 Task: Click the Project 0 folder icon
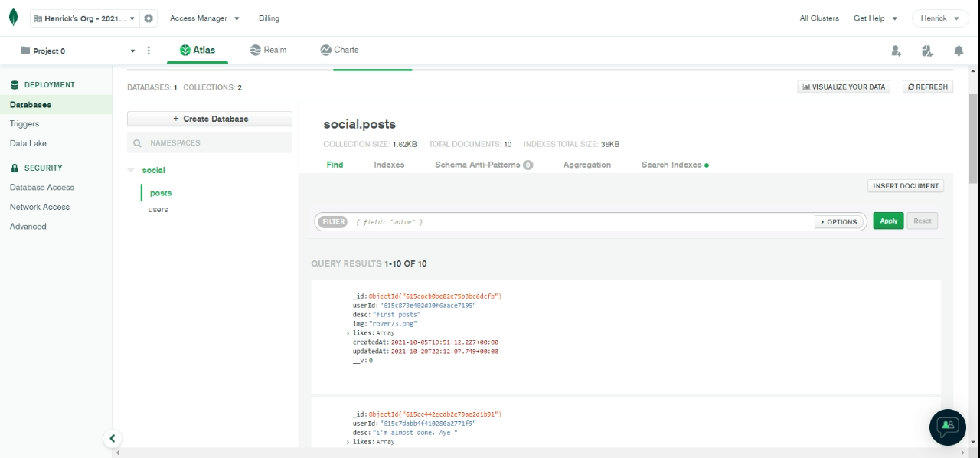point(25,51)
